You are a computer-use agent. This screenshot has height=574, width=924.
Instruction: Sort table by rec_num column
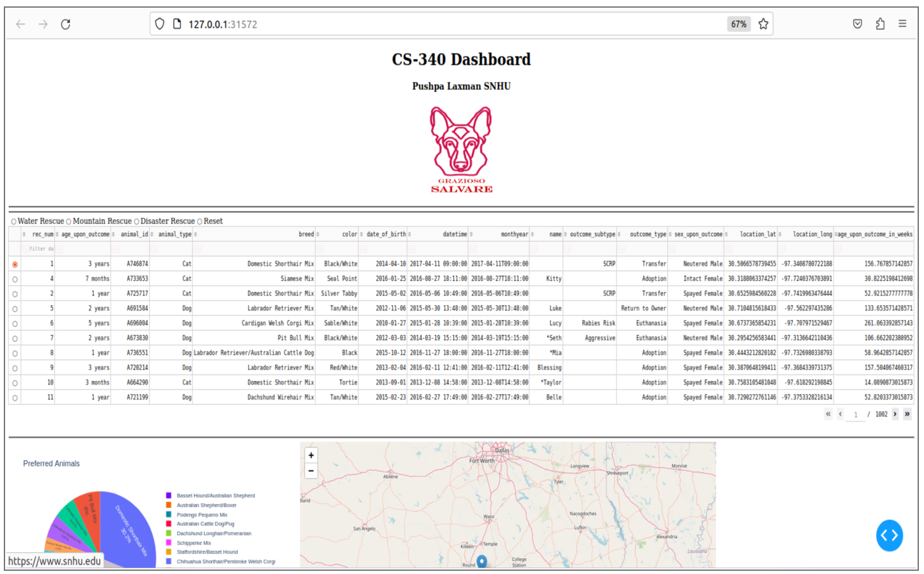tap(24, 235)
